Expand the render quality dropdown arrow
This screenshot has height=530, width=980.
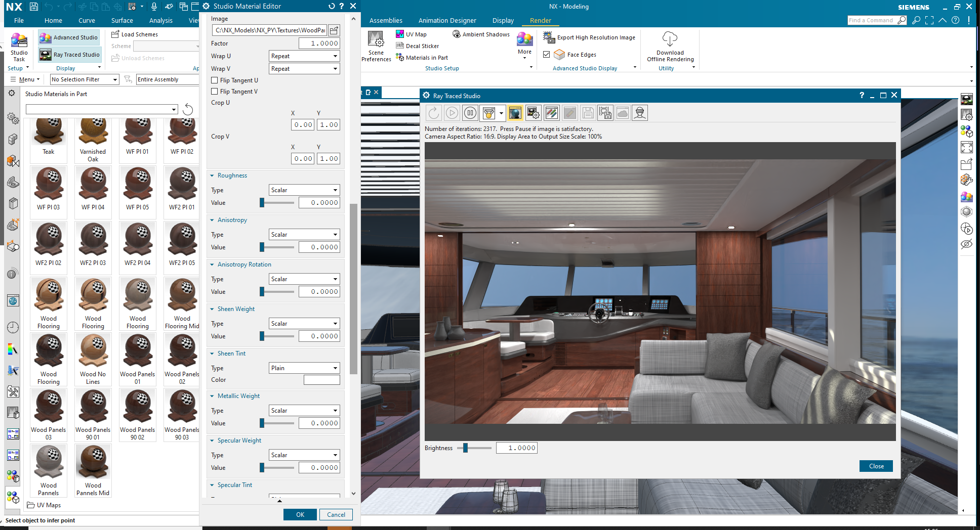coord(501,113)
